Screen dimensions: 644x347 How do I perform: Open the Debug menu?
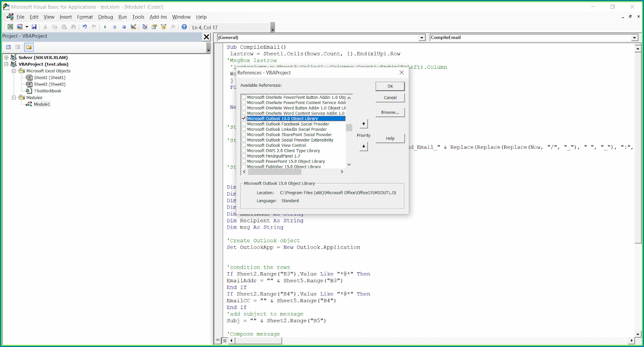point(106,17)
